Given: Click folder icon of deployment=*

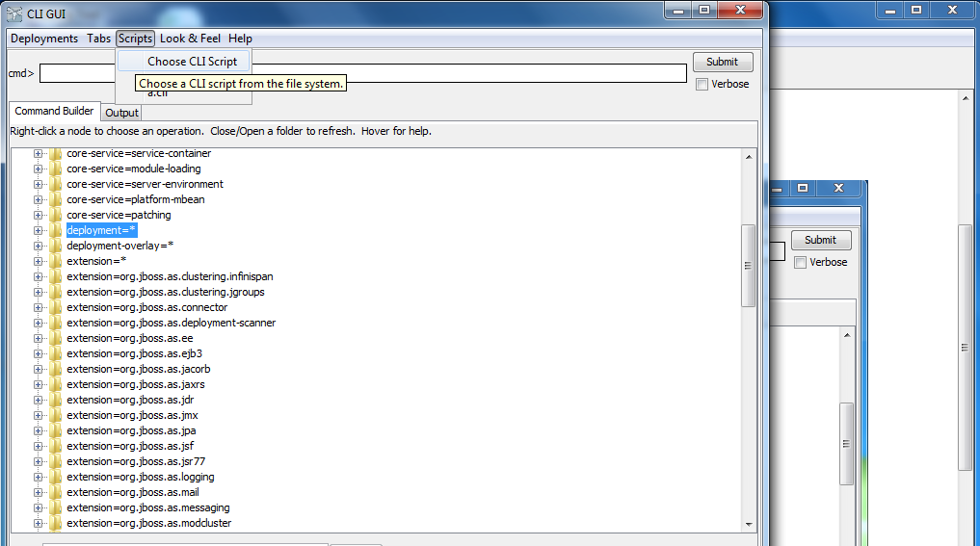Looking at the screenshot, I should (x=56, y=230).
